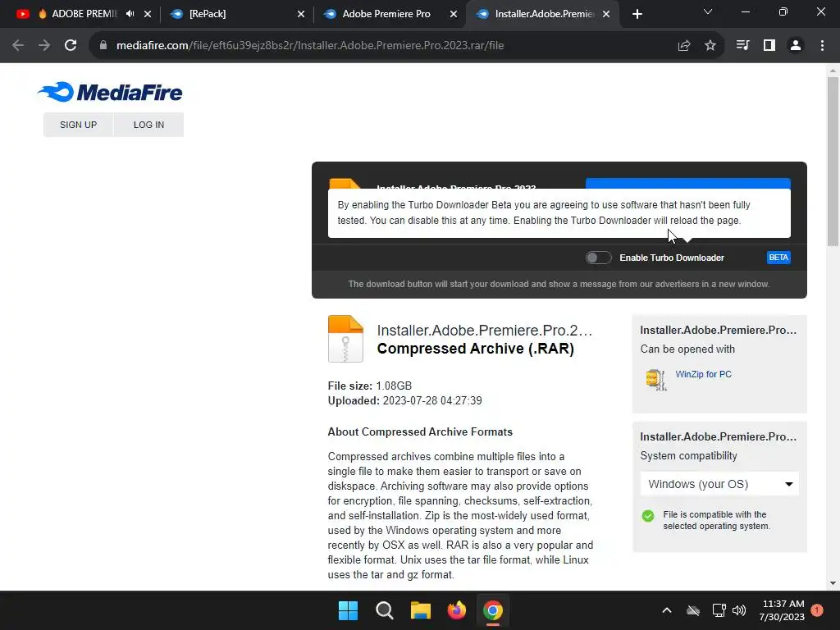This screenshot has height=630, width=840.
Task: Click the address bar URL
Action: click(310, 46)
